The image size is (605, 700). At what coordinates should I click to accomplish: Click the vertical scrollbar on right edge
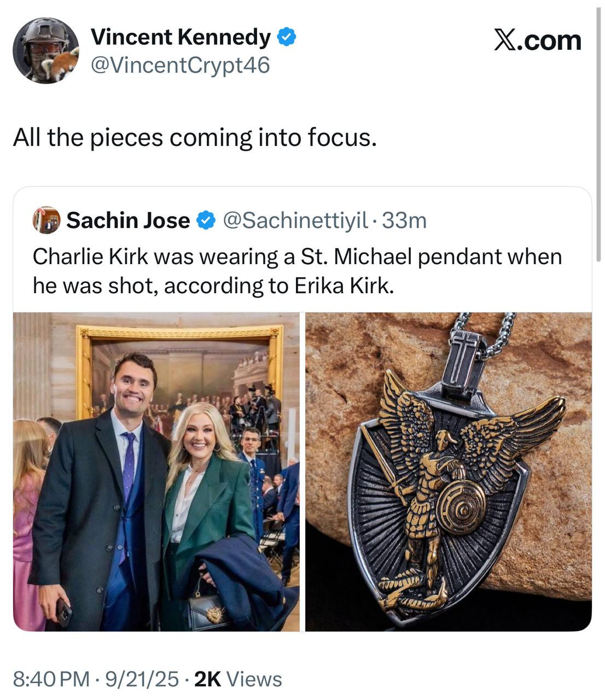tap(598, 129)
